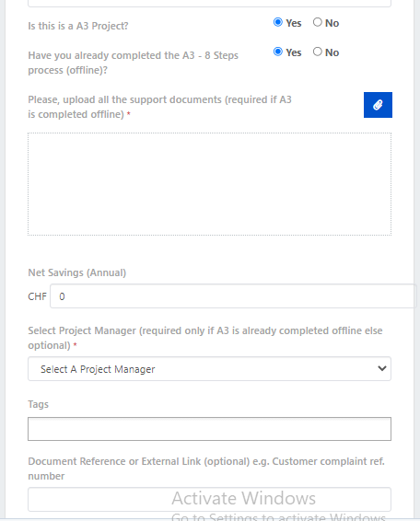Click the 'Select Project Manager' required field label
Viewport: 420px width, 521px height.
pyautogui.click(x=205, y=338)
